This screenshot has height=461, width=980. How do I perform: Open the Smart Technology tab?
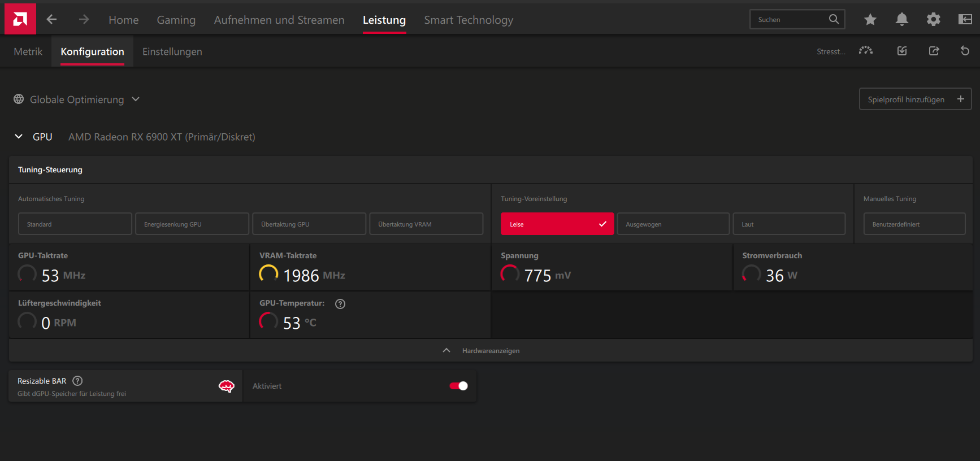[469, 20]
